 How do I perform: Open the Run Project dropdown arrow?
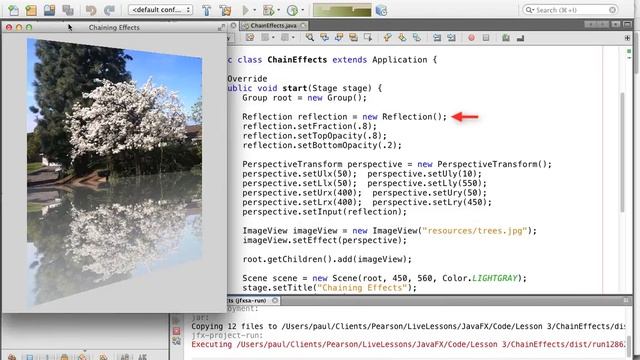(x=255, y=10)
